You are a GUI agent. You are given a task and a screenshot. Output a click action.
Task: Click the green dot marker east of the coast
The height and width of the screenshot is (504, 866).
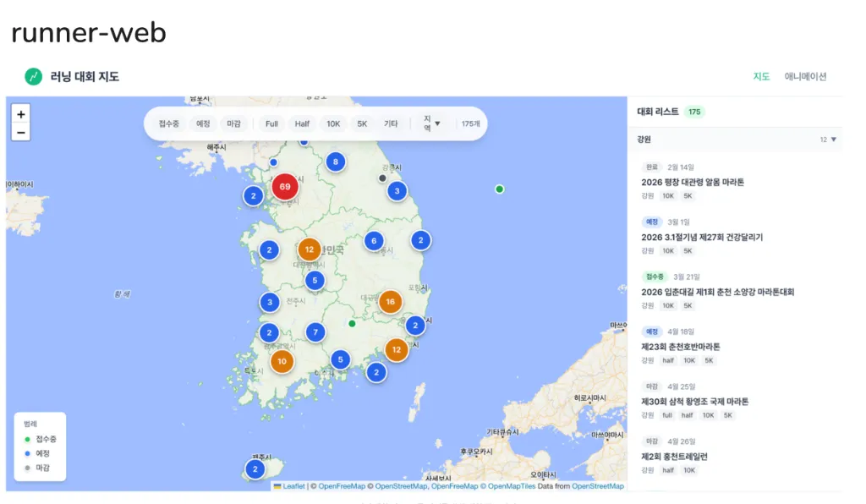[500, 189]
